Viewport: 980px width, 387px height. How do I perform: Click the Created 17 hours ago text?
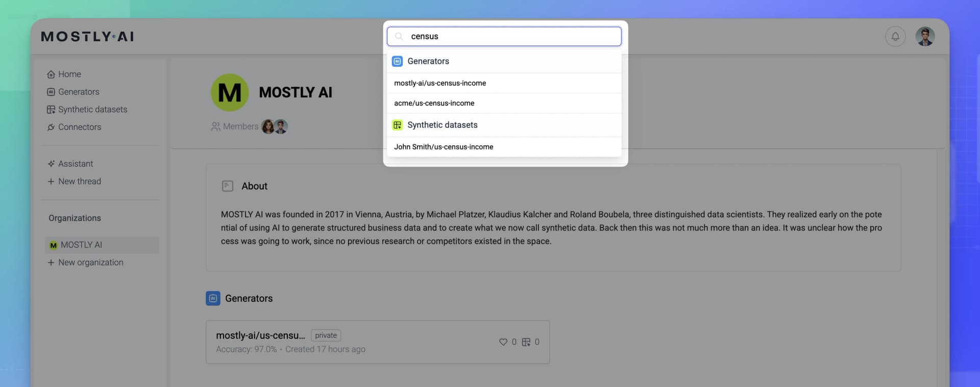click(325, 349)
